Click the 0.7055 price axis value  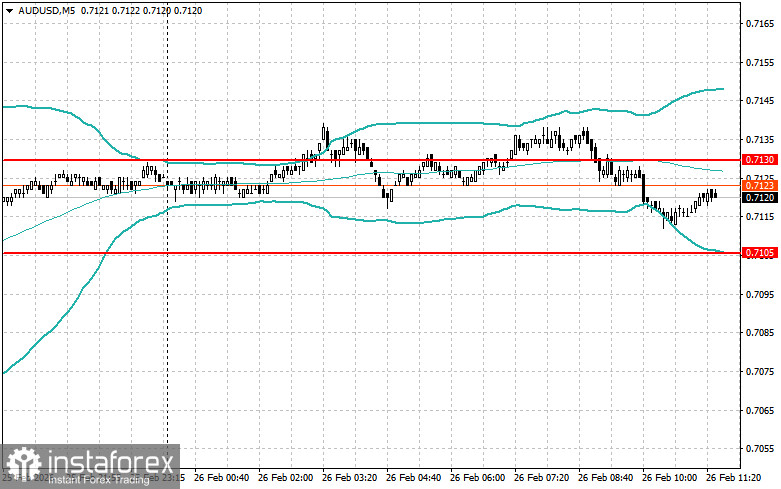point(760,449)
